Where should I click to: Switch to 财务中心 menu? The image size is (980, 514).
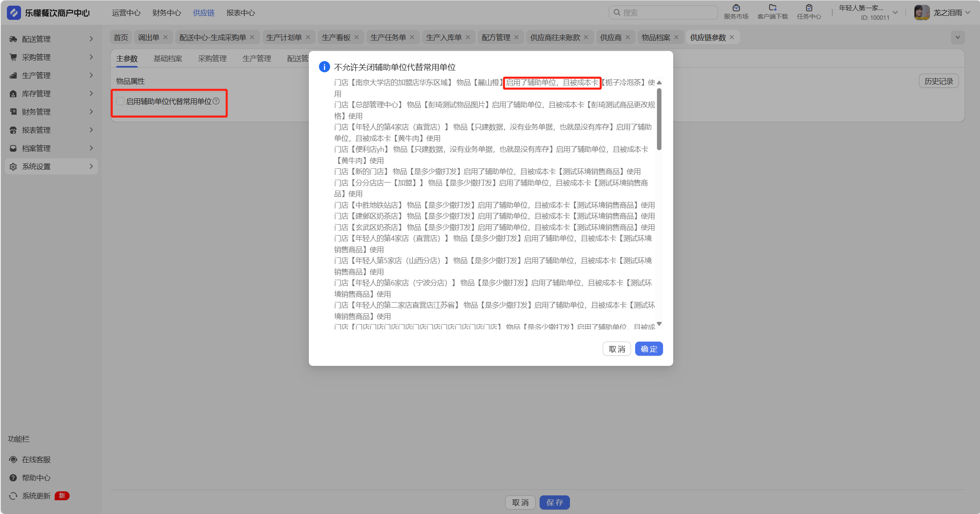pyautogui.click(x=167, y=13)
